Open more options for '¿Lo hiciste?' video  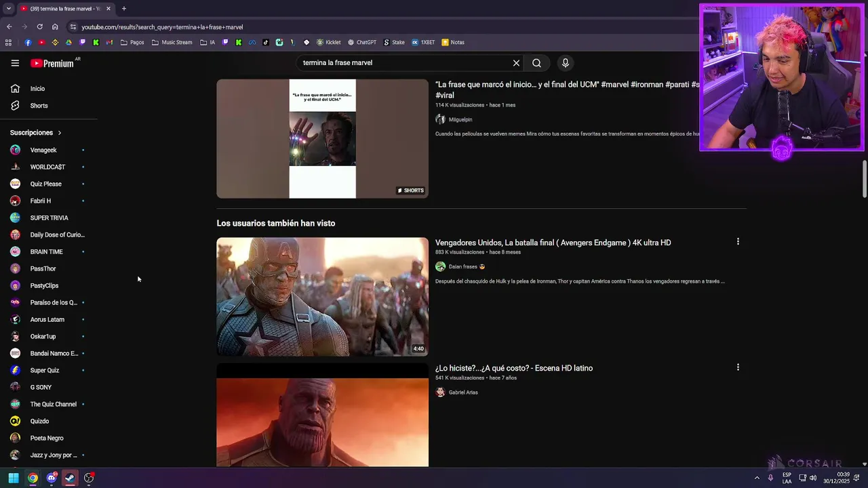738,367
